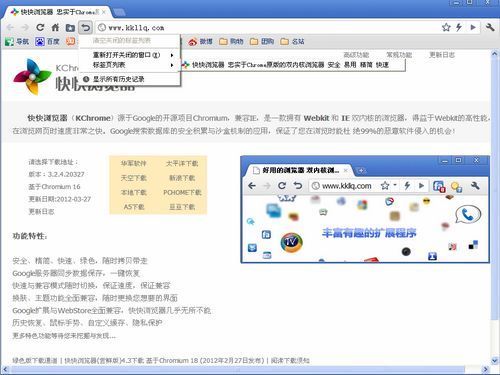The width and height of the screenshot is (500, 375).
Task: Click the 快快浏览器(尝鲜版)4.3下载 link
Action: point(104,360)
